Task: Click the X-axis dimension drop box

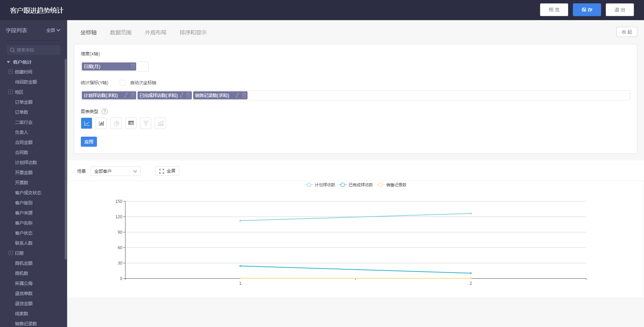Action: [115, 66]
